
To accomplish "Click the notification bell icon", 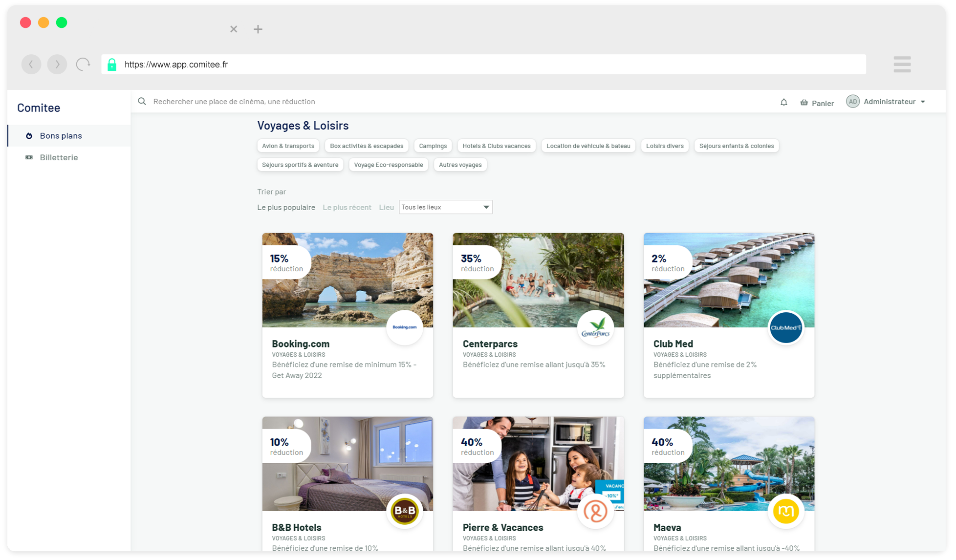I will pos(783,102).
